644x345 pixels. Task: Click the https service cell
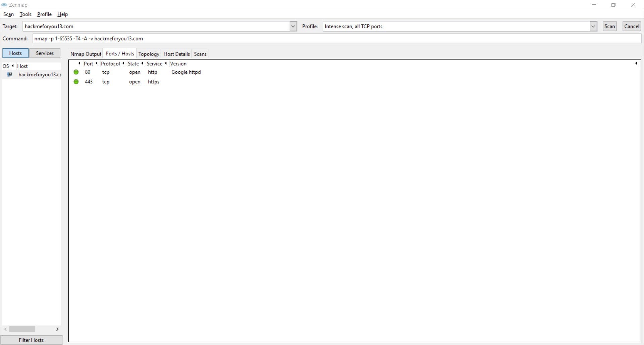click(154, 82)
